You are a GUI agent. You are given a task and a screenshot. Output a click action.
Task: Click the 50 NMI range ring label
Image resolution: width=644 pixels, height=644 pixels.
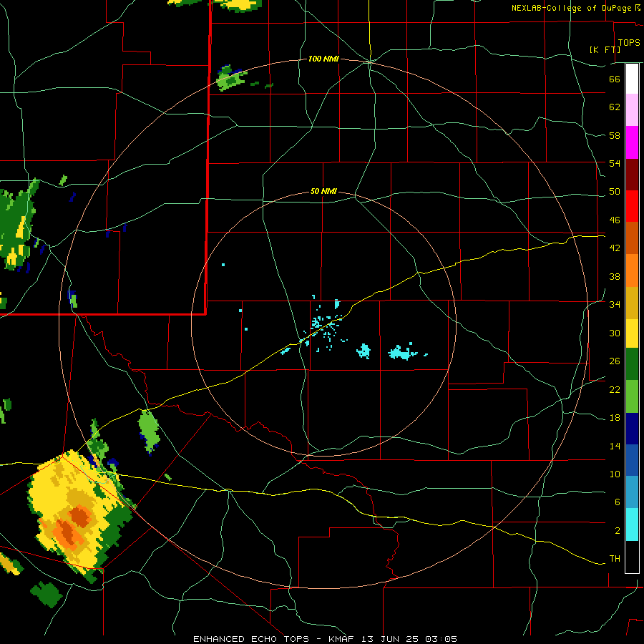click(323, 191)
